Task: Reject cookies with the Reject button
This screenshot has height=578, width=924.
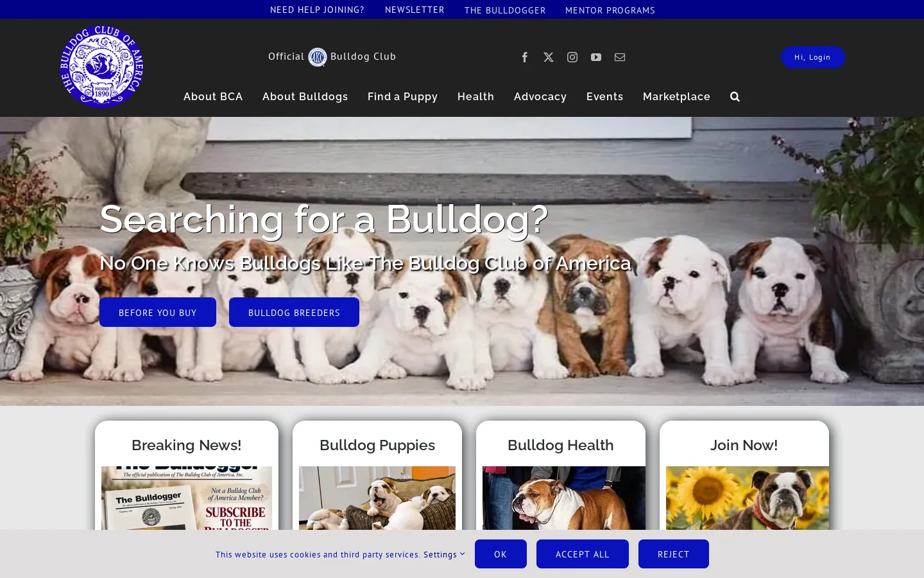Action: [674, 554]
